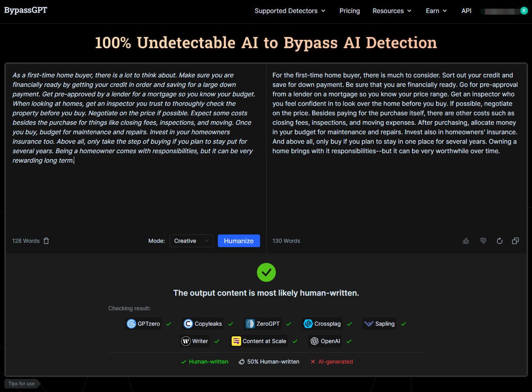Click the regenerate output refresh icon
Screen dimensions: 532x392
pos(499,241)
